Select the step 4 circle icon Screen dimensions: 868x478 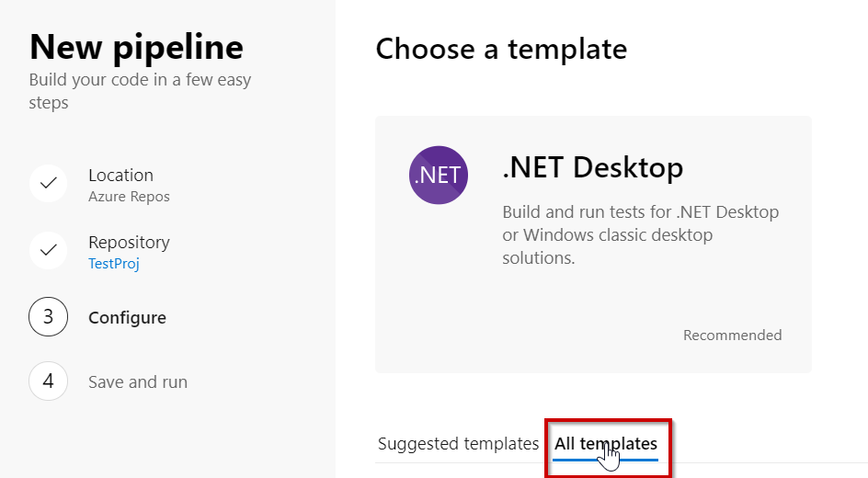coord(49,381)
